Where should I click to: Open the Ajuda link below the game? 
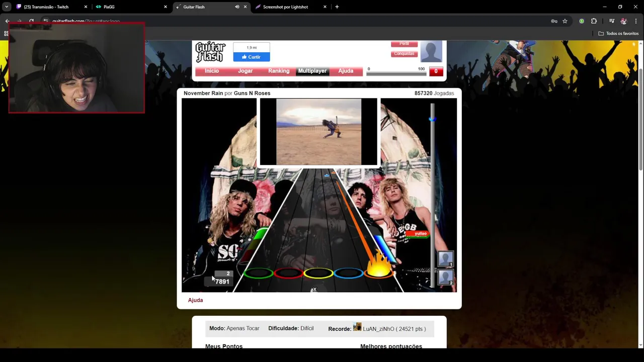(195, 300)
